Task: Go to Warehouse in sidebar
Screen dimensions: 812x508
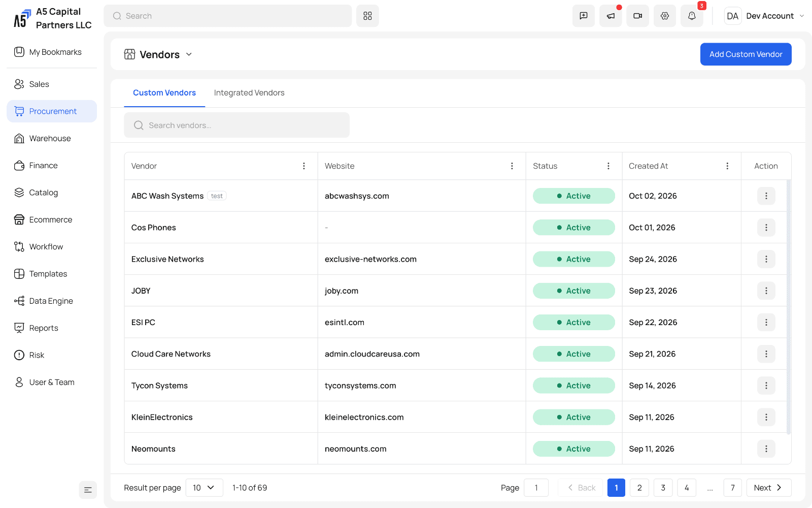Action: click(x=52, y=138)
